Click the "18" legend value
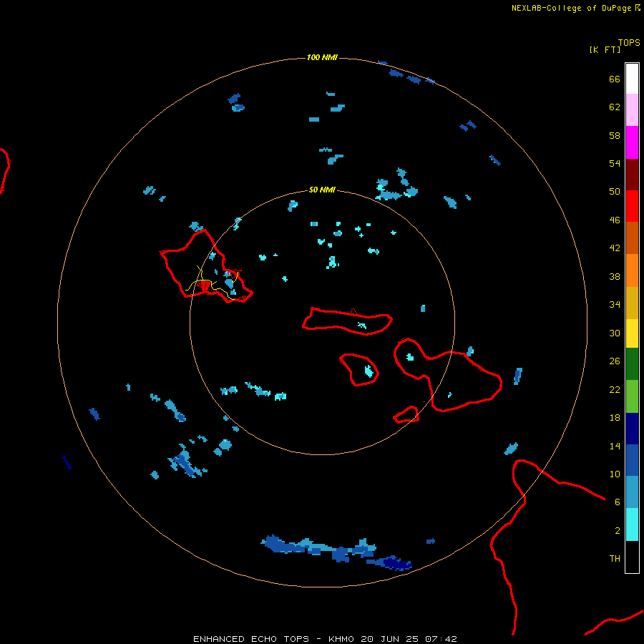Image resolution: width=644 pixels, height=644 pixels. coord(615,417)
